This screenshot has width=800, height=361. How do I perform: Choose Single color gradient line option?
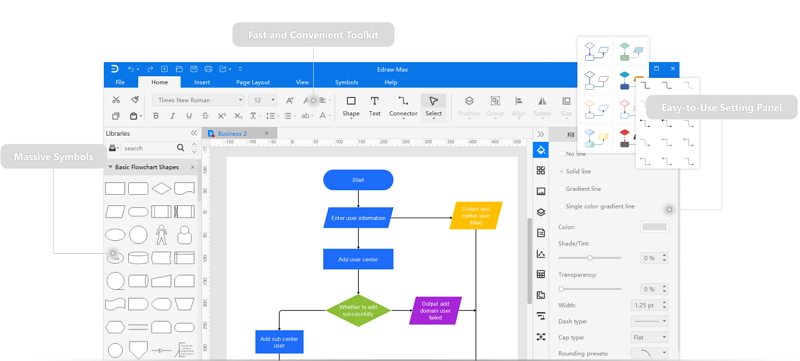coord(597,207)
